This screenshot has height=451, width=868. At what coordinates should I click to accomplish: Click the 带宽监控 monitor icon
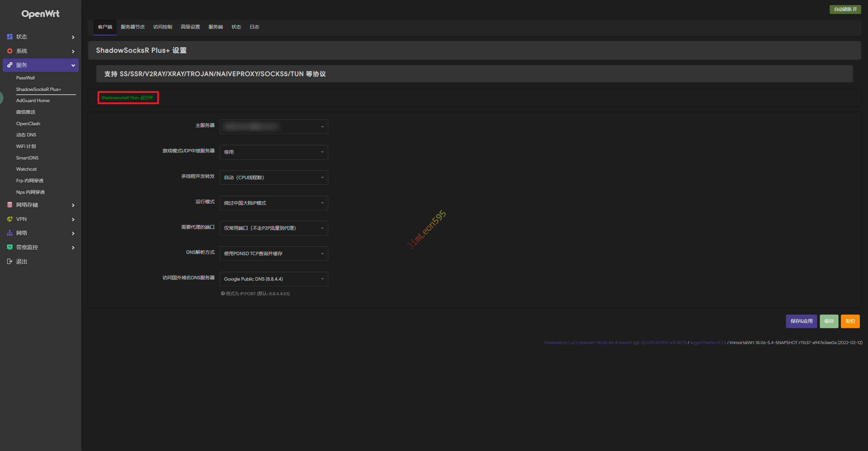click(x=10, y=247)
